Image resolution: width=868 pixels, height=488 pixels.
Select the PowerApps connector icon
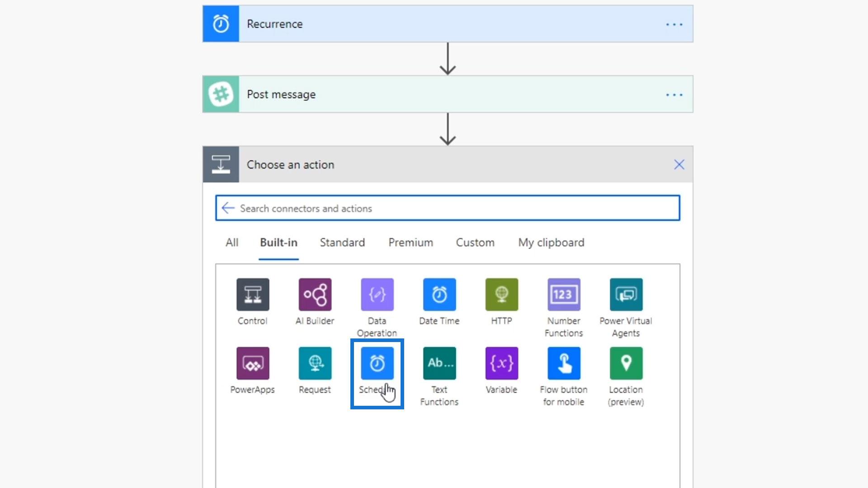point(253,363)
